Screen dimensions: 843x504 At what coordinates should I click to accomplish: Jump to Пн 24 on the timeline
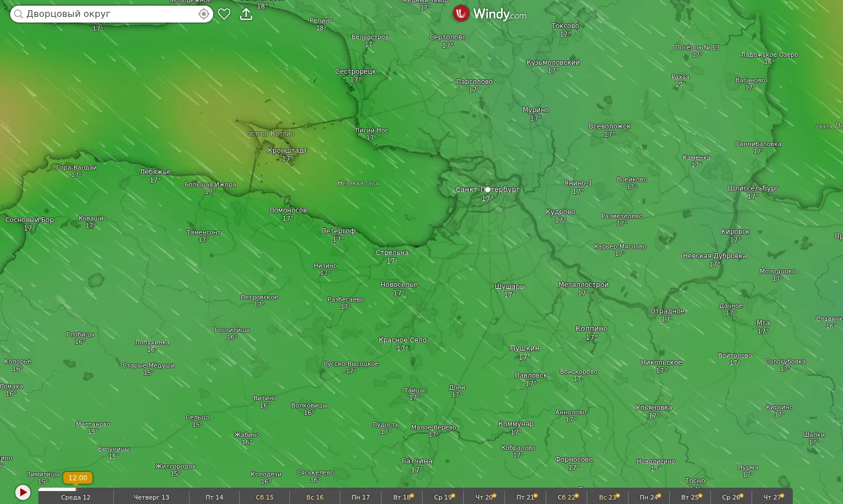tap(649, 497)
